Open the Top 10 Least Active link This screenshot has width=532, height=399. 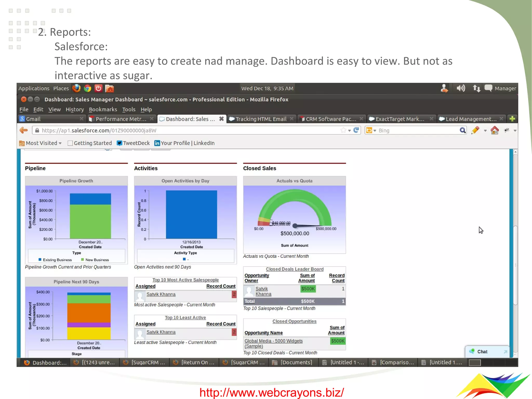(x=185, y=318)
